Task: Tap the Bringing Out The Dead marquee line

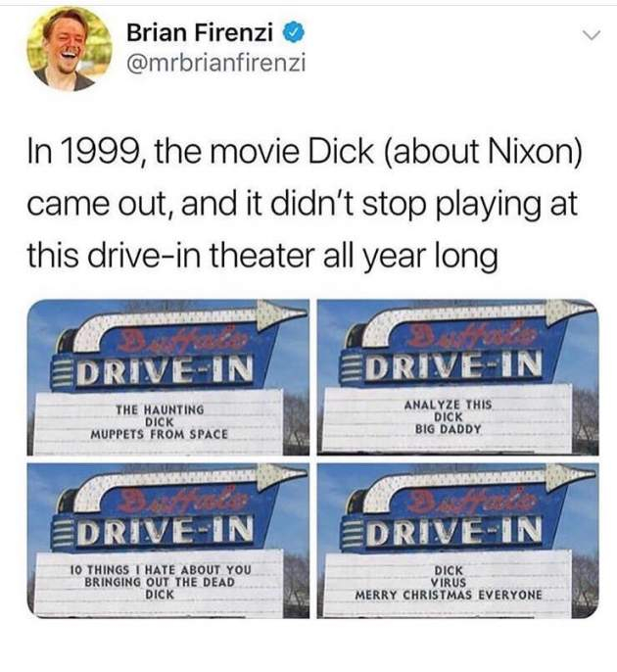Action: click(x=160, y=582)
